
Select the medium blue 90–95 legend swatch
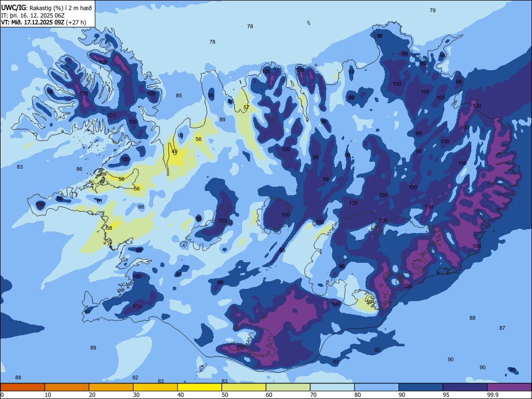pos(421,387)
